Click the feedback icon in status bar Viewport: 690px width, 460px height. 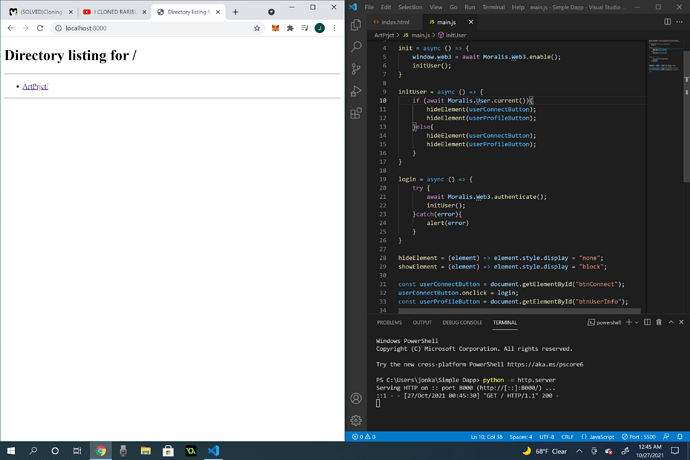[666, 437]
